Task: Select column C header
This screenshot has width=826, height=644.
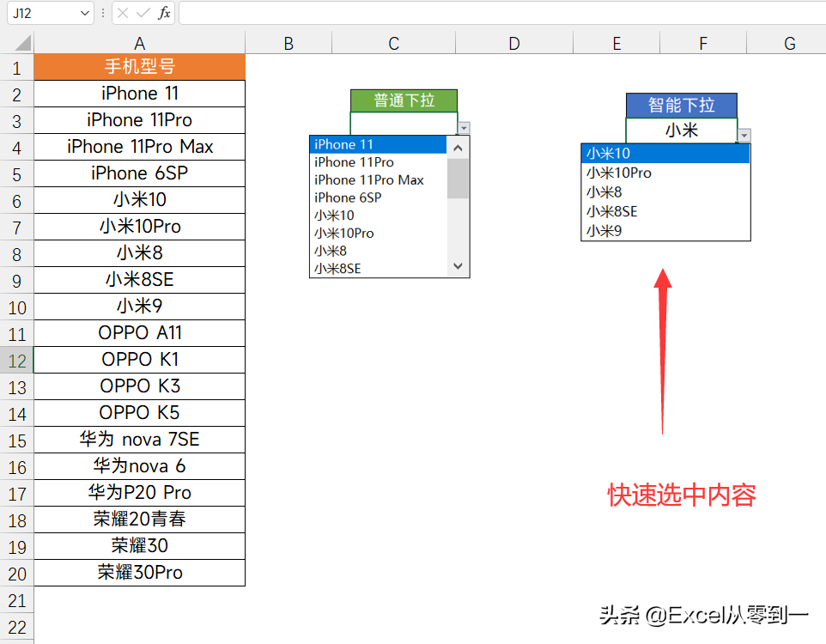Action: tap(393, 43)
